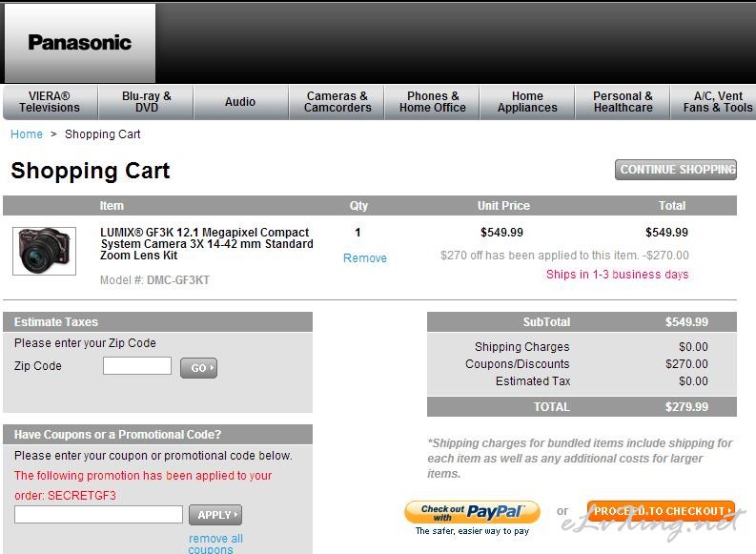This screenshot has height=554, width=756.
Task: Click in the Zip Code field
Action: point(137,365)
